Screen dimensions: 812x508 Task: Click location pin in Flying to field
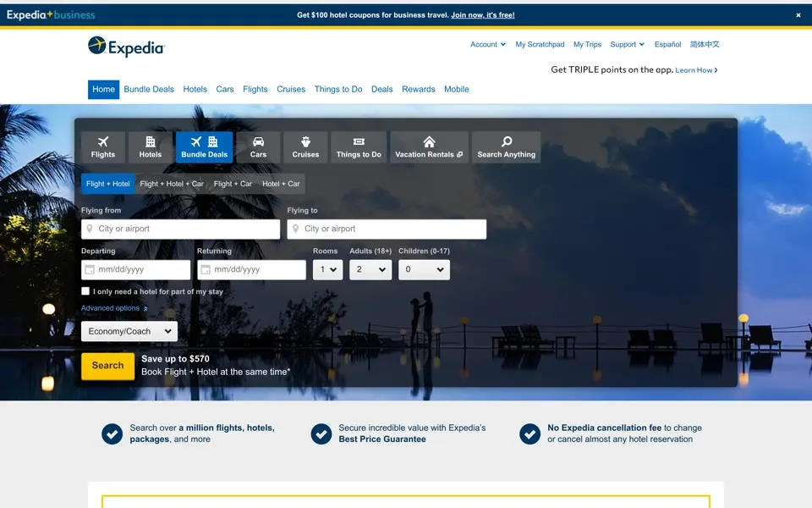296,229
